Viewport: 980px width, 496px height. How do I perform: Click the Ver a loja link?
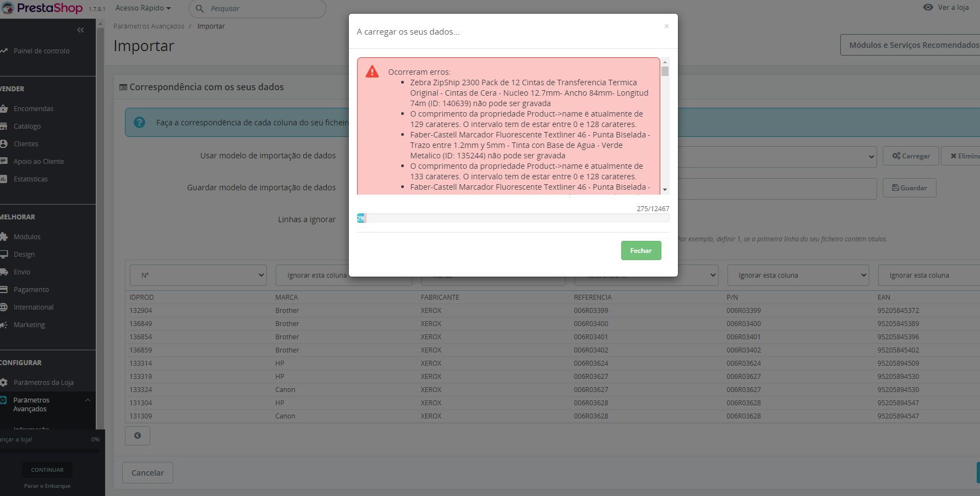tap(954, 7)
